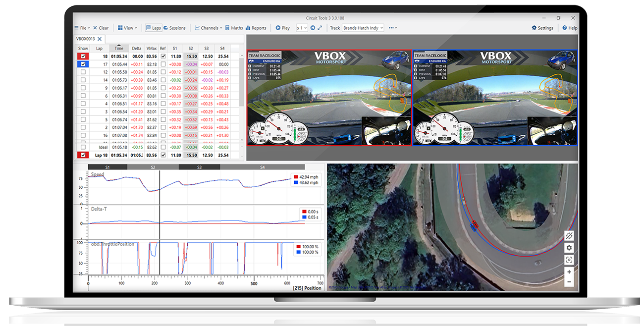The width and height of the screenshot is (644, 326).
Task: Toggle map auto-rotate sync icon
Action: [x=569, y=236]
